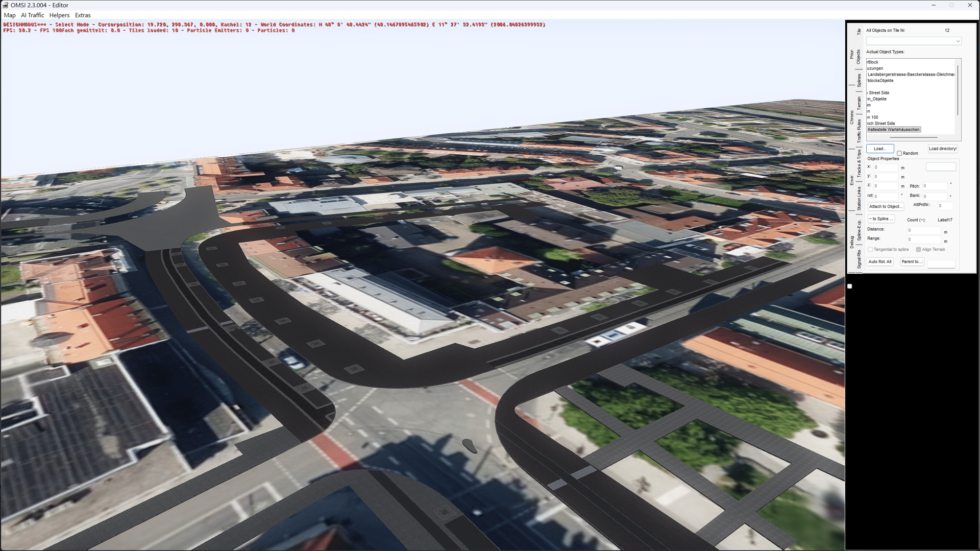The height and width of the screenshot is (551, 980).
Task: Toggle the Align Terrain checkbox
Action: [x=918, y=250]
